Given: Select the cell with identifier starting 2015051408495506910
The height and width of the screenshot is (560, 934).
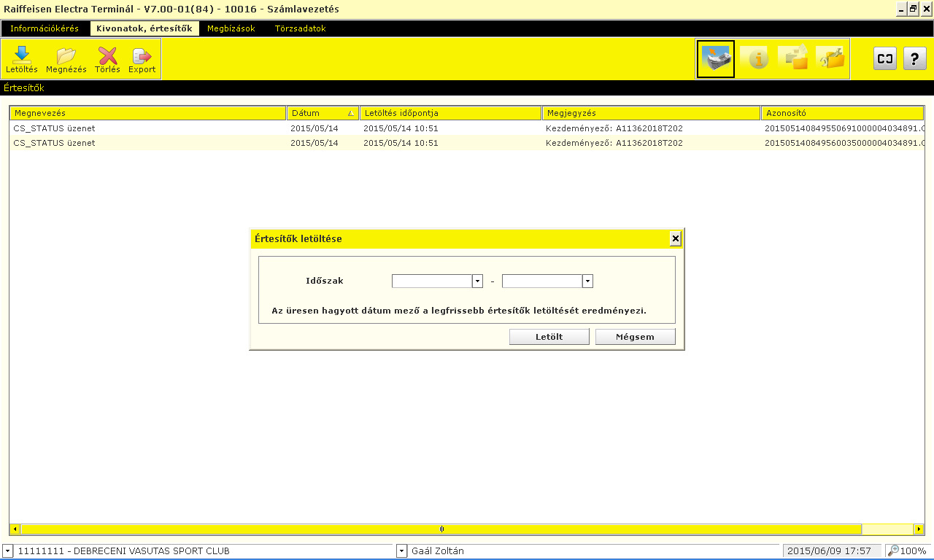Looking at the screenshot, I should (844, 128).
